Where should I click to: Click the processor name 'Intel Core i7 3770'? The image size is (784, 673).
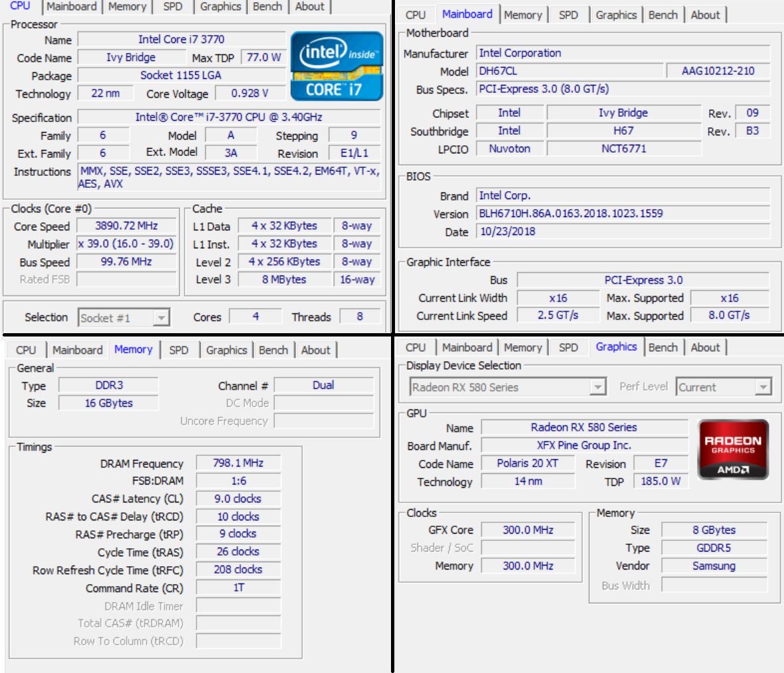181,39
